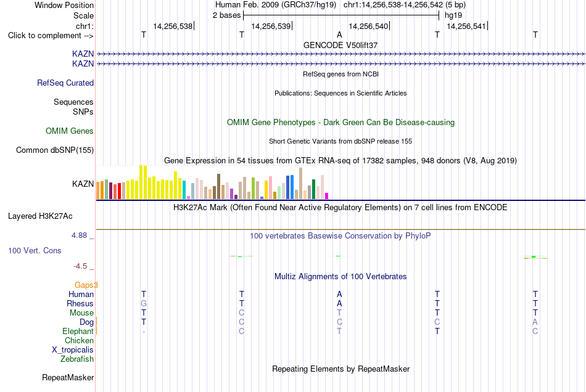Open the RefSeq Curated track label

tap(65, 83)
